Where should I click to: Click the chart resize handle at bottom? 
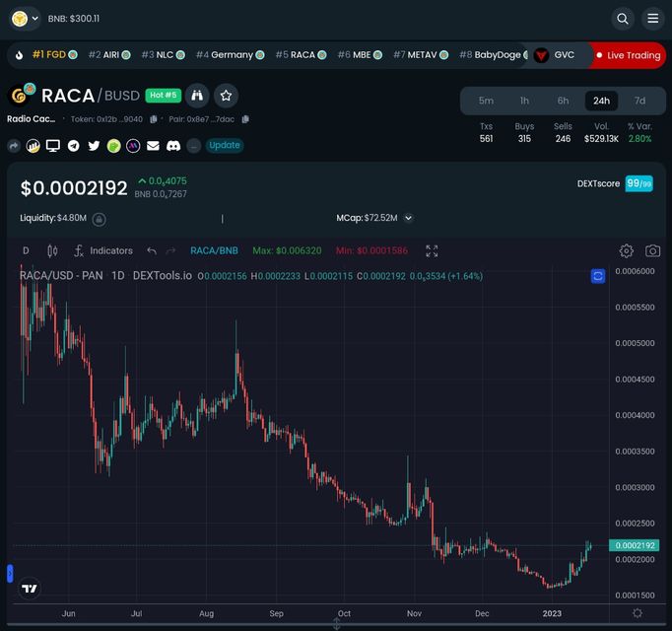click(336, 624)
